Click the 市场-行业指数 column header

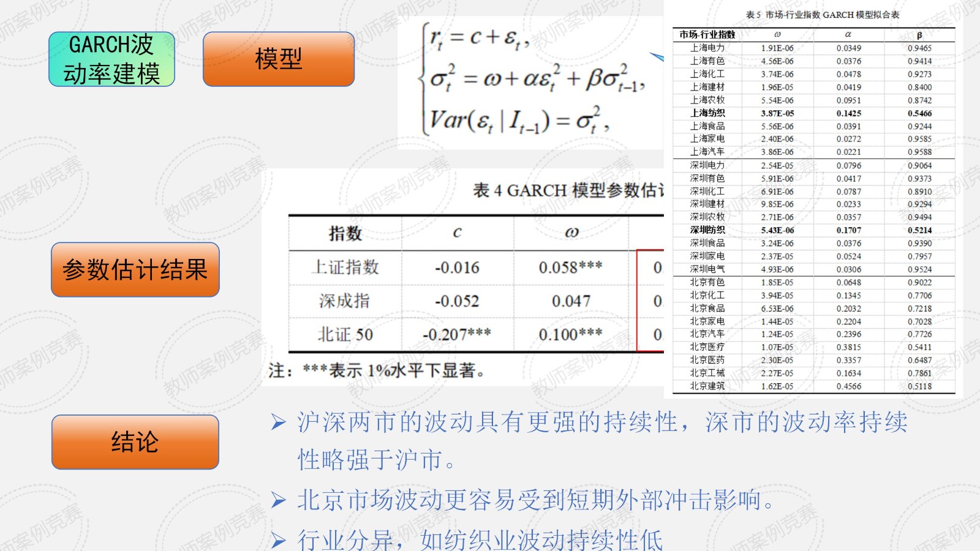707,35
